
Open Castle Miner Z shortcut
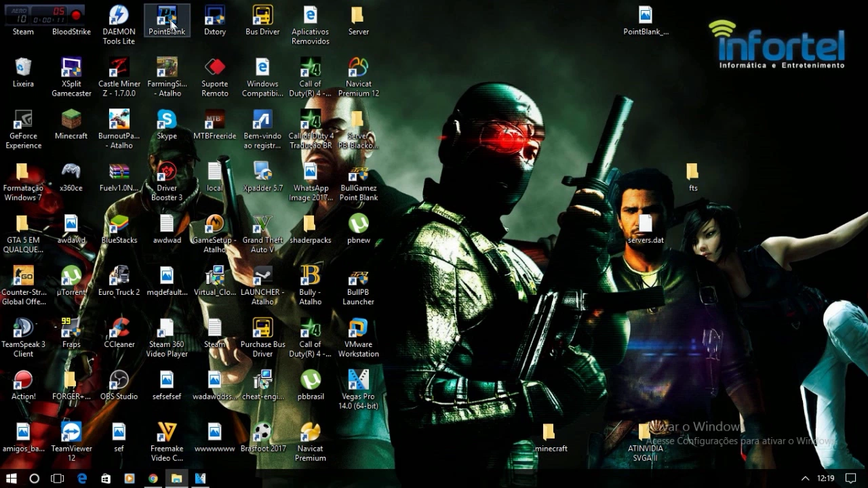click(x=119, y=77)
